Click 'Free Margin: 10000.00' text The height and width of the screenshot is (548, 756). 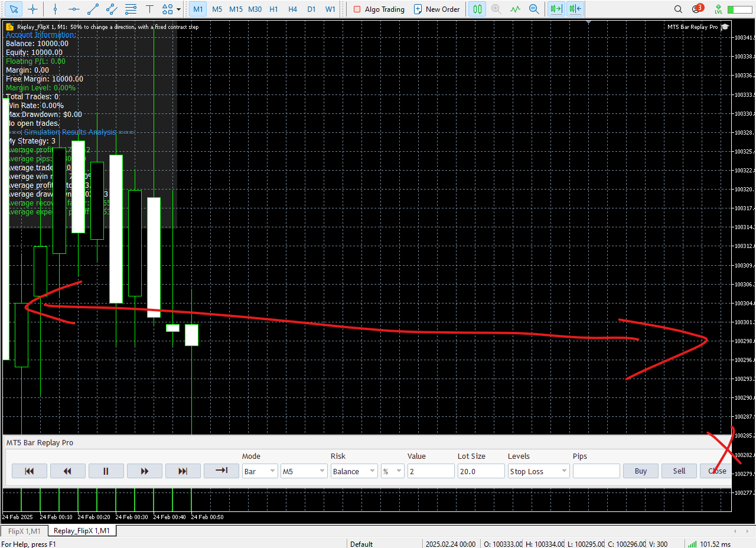coord(44,79)
